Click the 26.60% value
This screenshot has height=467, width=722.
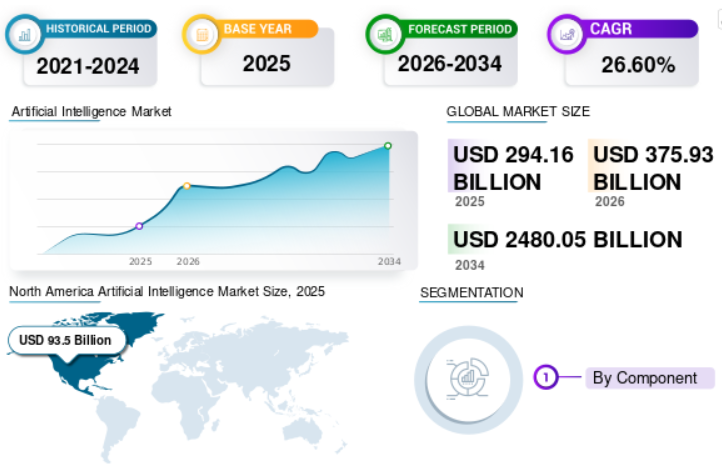coord(638,65)
